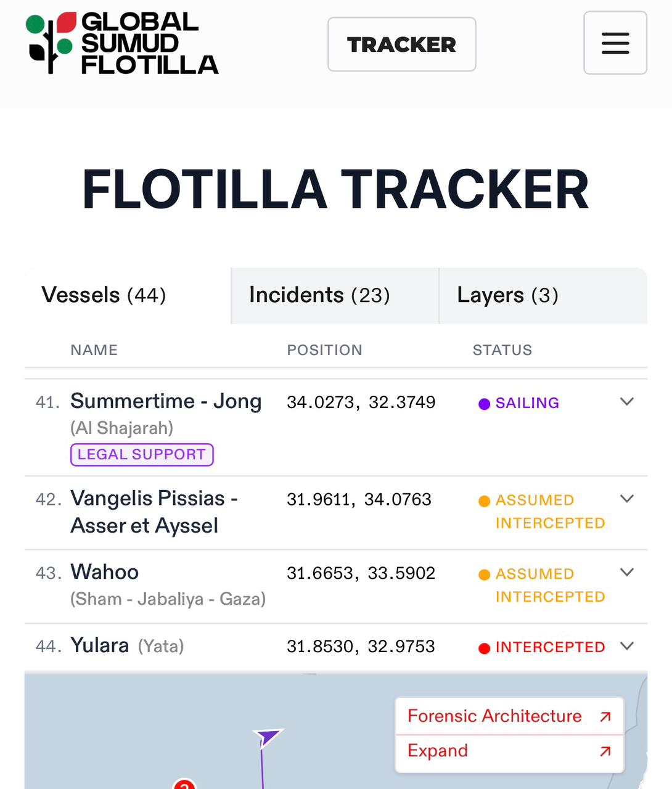Screen dimensions: 672x789
Task: Click the red Intercepted status dot
Action: tap(485, 648)
